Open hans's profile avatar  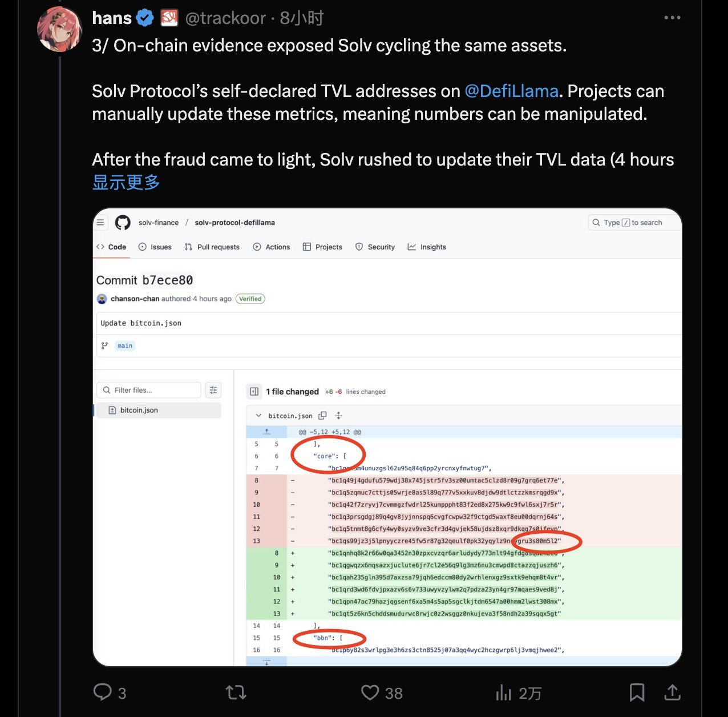point(59,29)
